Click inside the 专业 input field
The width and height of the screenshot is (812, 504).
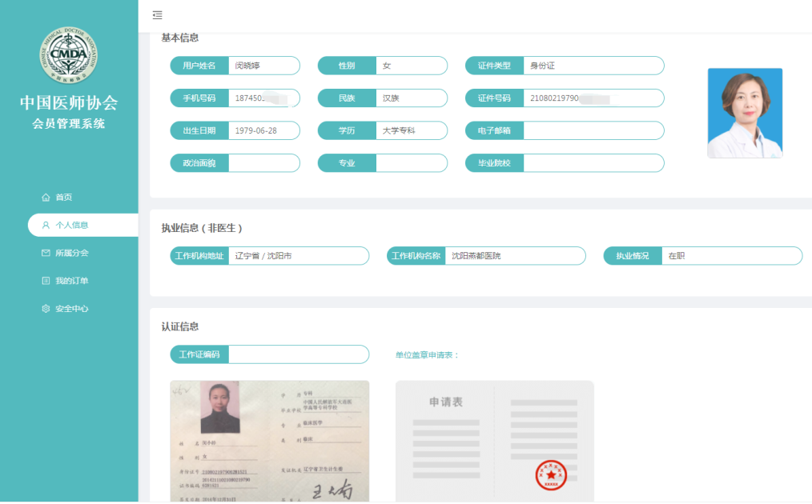click(x=412, y=162)
